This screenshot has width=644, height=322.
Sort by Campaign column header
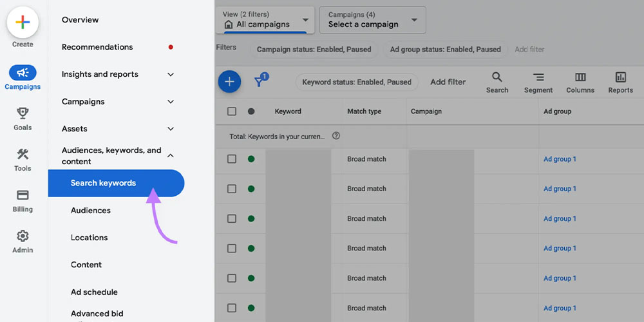426,111
